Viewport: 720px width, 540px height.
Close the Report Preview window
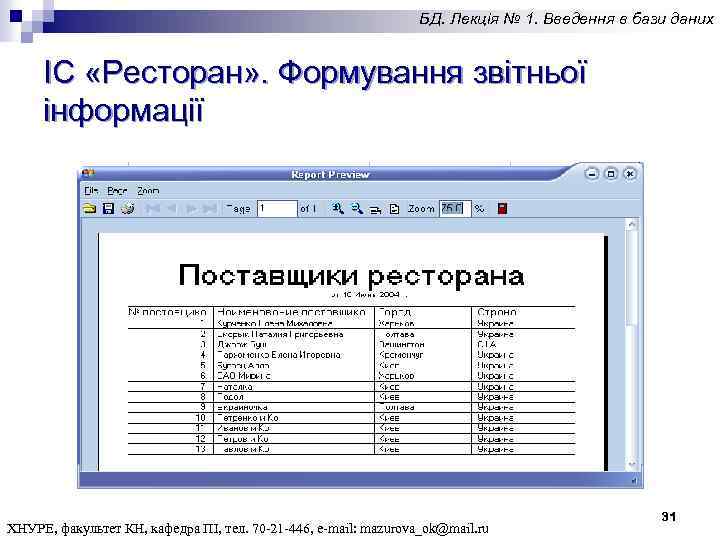pos(630,174)
